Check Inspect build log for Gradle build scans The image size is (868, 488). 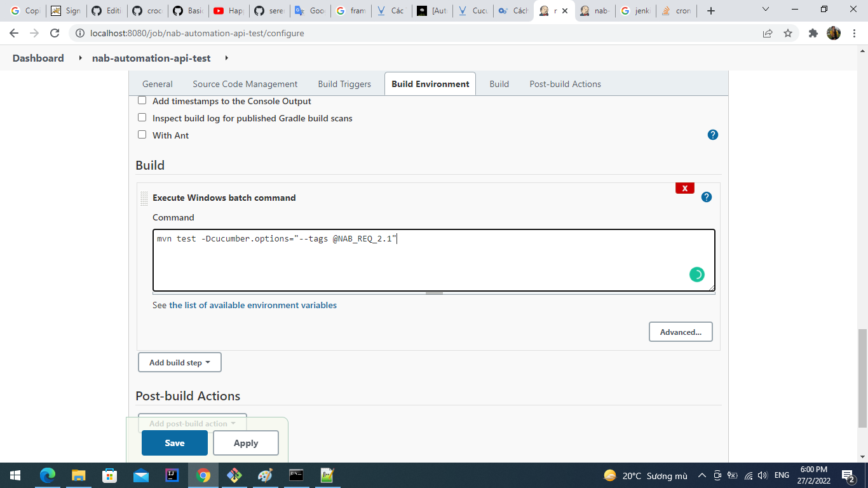point(142,118)
